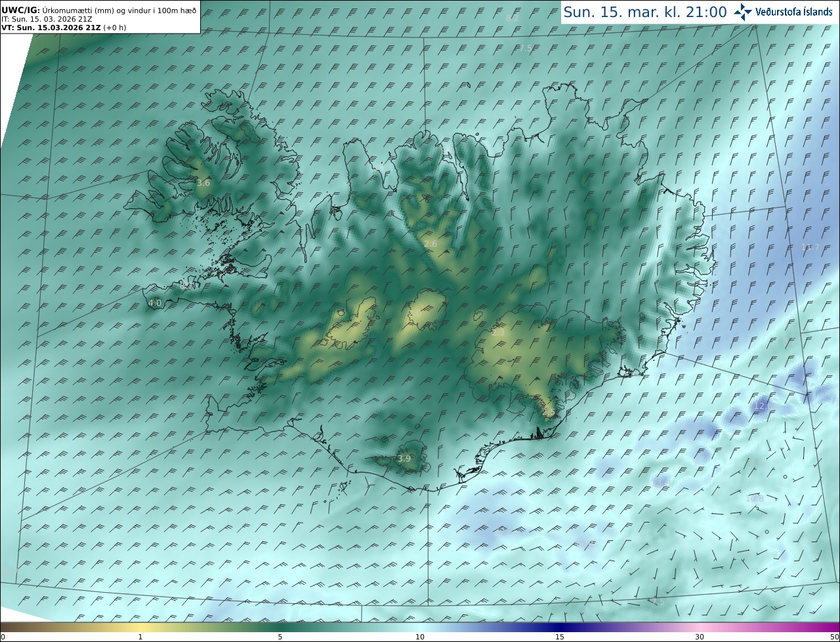
Task: Click the '10.8' value over the southeast ocean
Action: coord(755,498)
